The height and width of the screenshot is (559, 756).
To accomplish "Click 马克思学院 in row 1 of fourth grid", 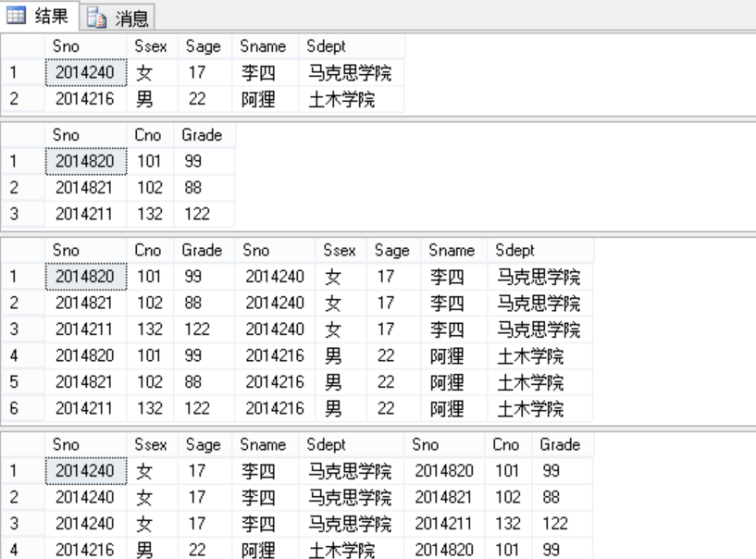I will 352,471.
